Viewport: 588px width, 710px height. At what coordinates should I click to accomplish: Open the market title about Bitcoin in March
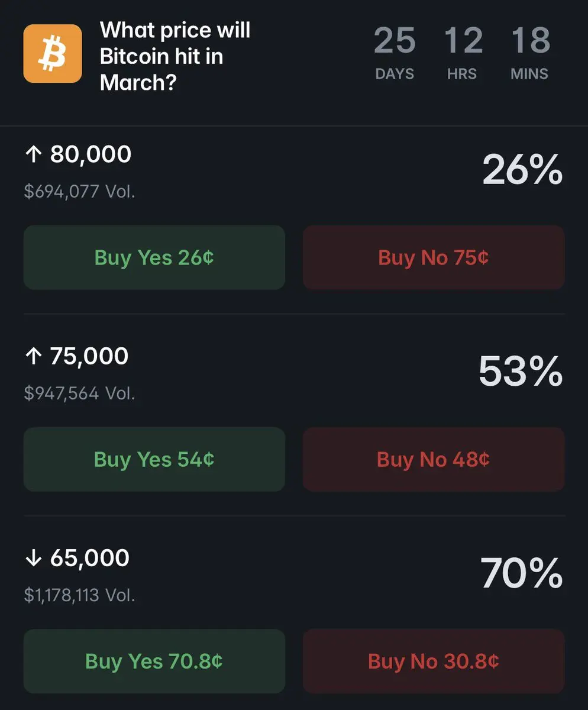click(x=175, y=56)
